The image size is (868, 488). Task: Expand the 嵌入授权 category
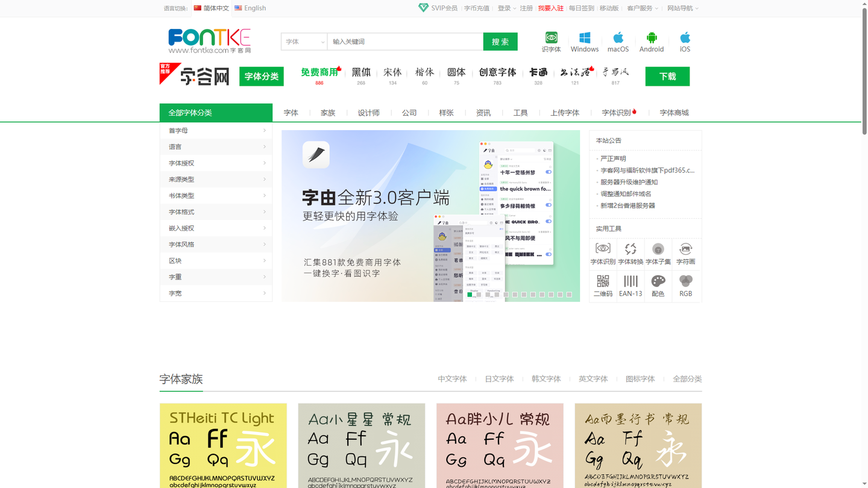pos(216,228)
